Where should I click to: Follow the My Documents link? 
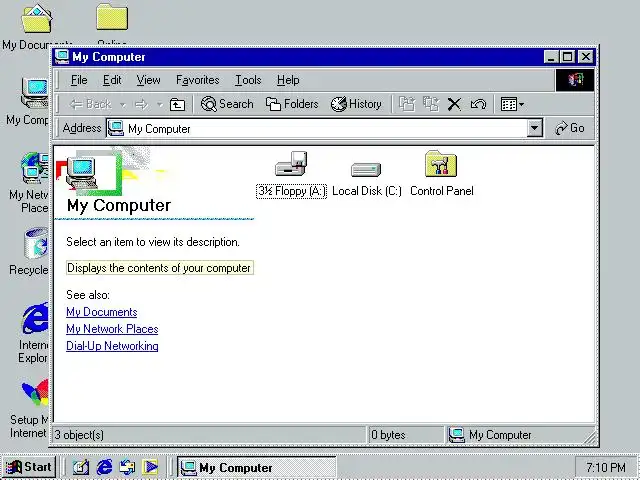(102, 312)
